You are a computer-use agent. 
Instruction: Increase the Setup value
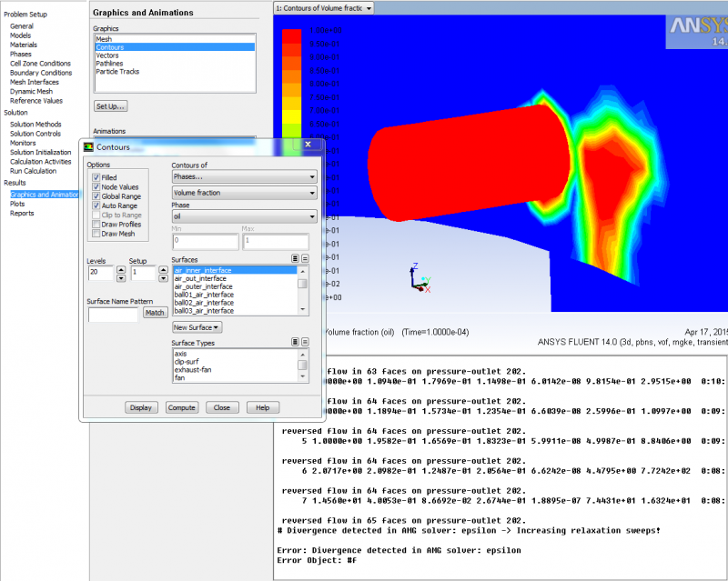(163, 269)
